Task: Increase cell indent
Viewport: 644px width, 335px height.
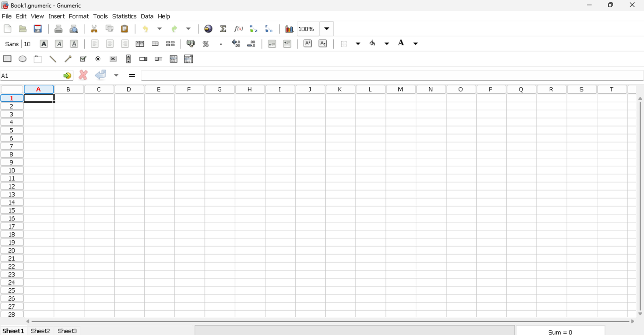Action: pos(287,44)
